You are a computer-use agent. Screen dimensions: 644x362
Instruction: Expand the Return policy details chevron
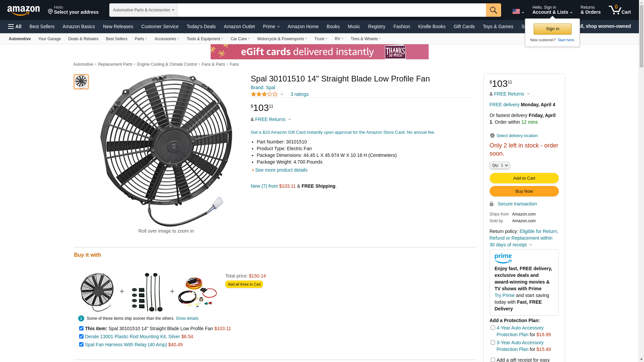pyautogui.click(x=531, y=245)
